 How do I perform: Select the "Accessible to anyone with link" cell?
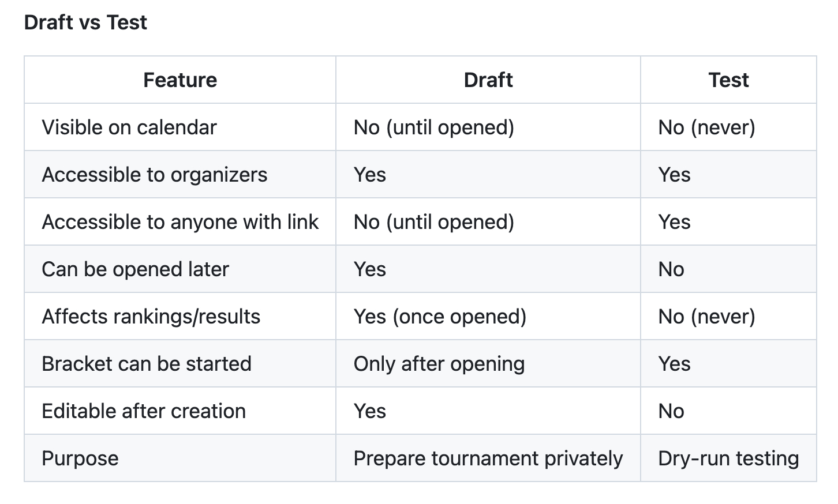click(x=180, y=222)
